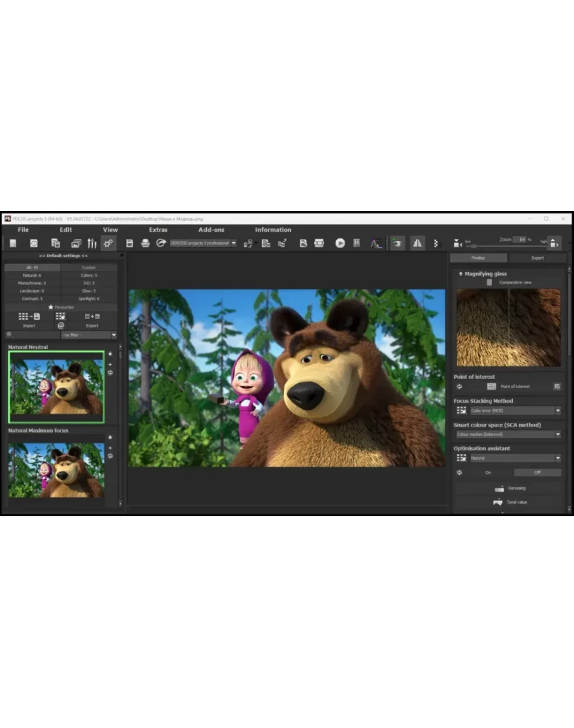Click the grid icon beside Focus Stacking Method

462,411
